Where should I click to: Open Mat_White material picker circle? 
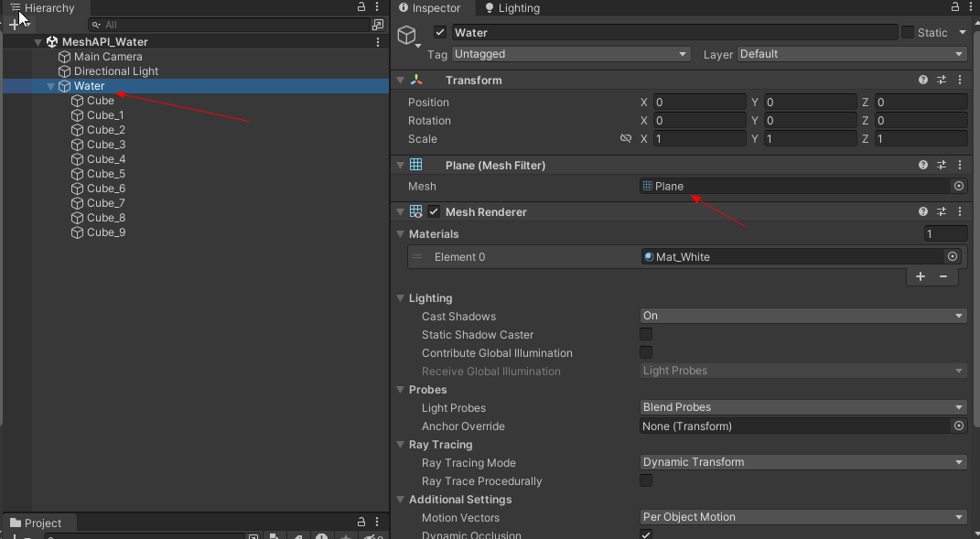pos(953,256)
